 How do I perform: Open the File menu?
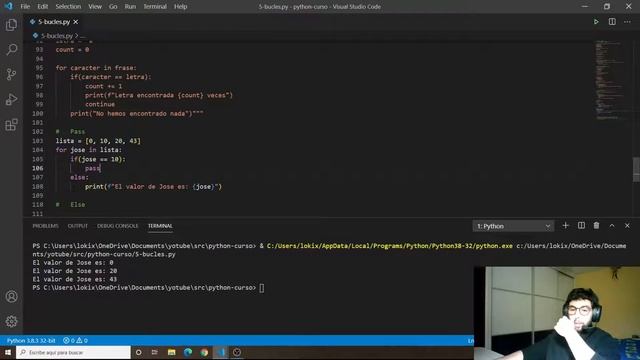click(25, 7)
